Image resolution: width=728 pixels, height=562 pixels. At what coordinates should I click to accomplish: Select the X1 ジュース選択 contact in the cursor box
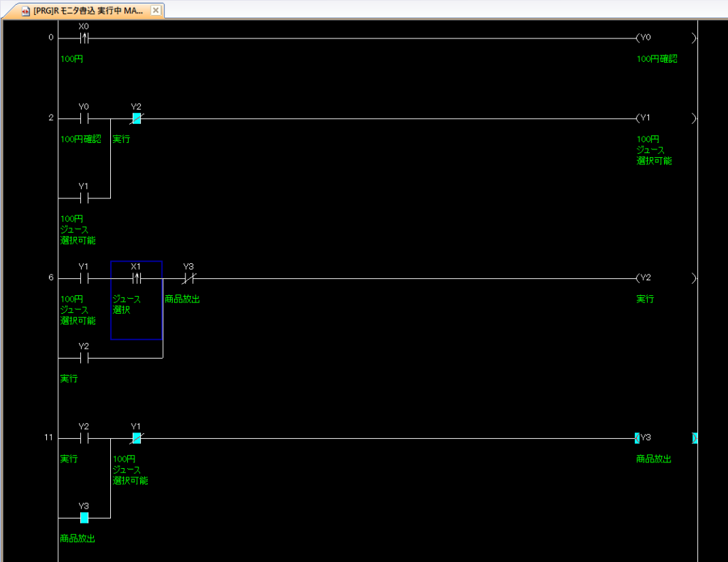[136, 278]
